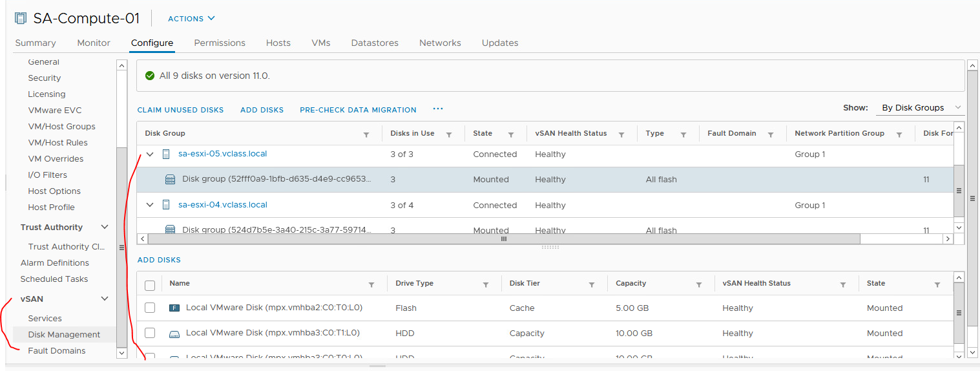The height and width of the screenshot is (371, 980).
Task: Check the mpx.vmhba3:C0:T1:L0 disk checkbox
Action: tap(150, 333)
